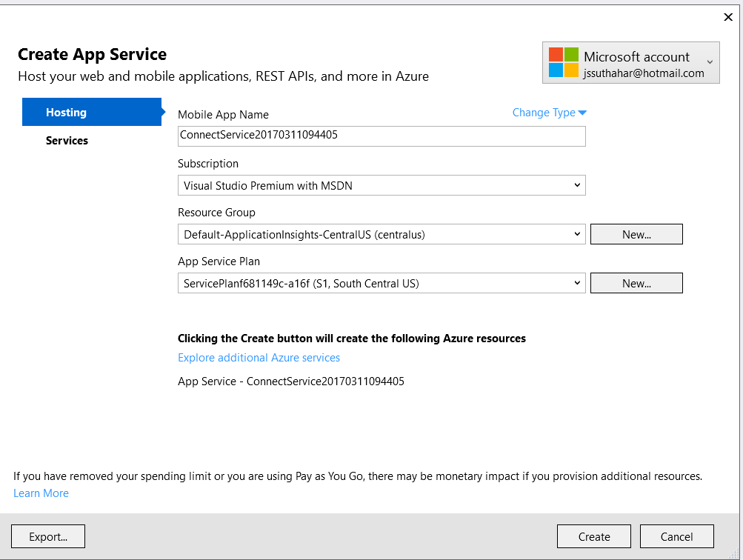Viewport: 743px width, 560px height.
Task: Switch to the Services tab
Action: pyautogui.click(x=67, y=140)
